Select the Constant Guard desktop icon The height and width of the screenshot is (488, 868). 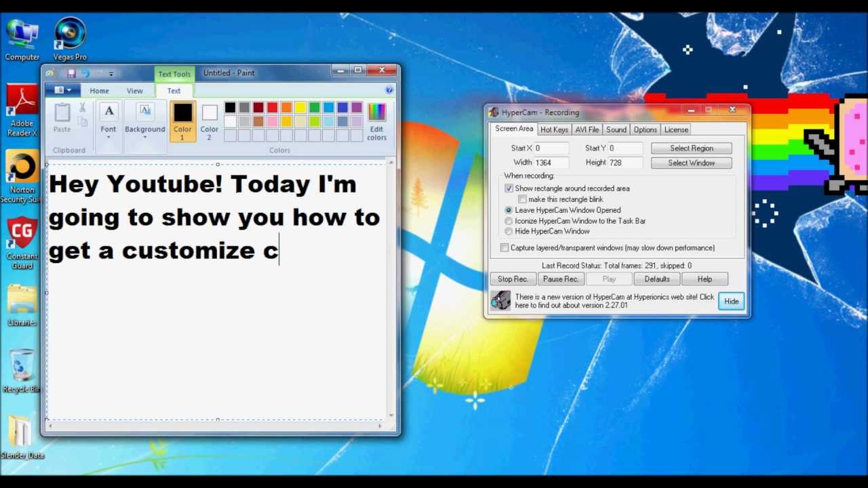[22, 243]
